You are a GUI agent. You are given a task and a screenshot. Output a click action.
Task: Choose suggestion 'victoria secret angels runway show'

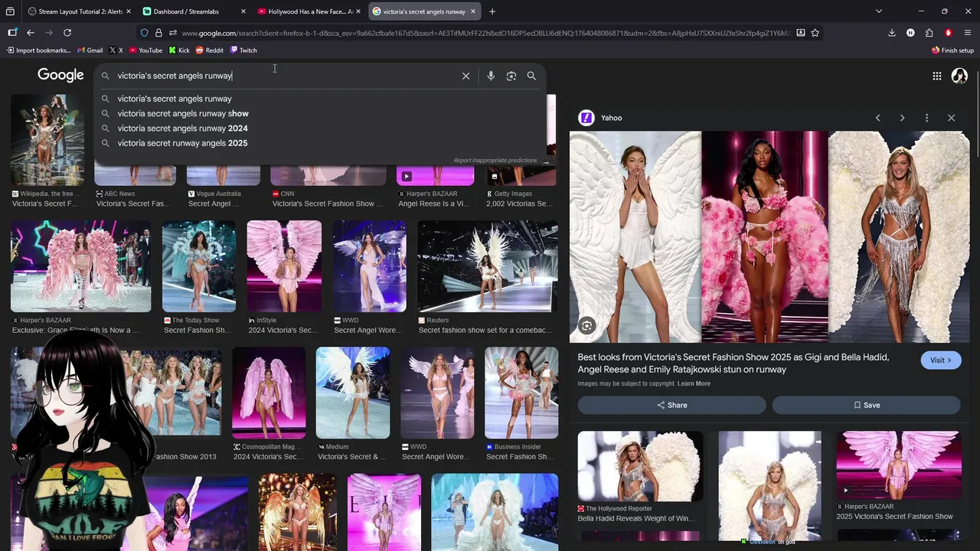[320, 113]
